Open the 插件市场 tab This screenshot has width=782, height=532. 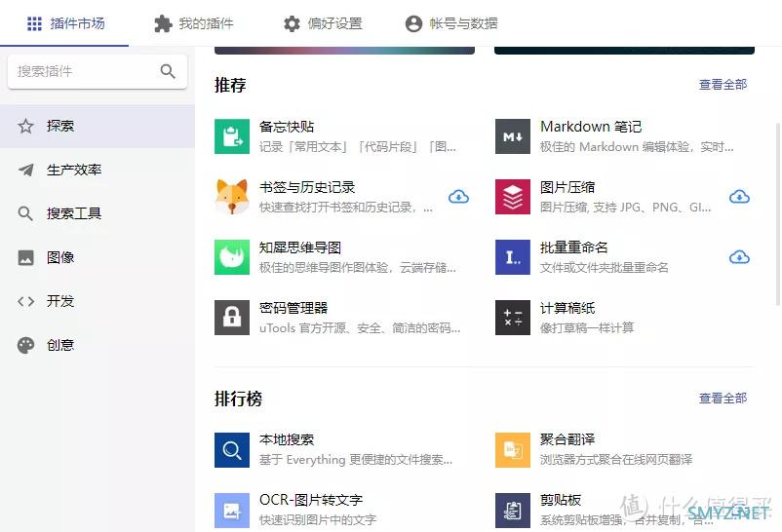pyautogui.click(x=65, y=23)
